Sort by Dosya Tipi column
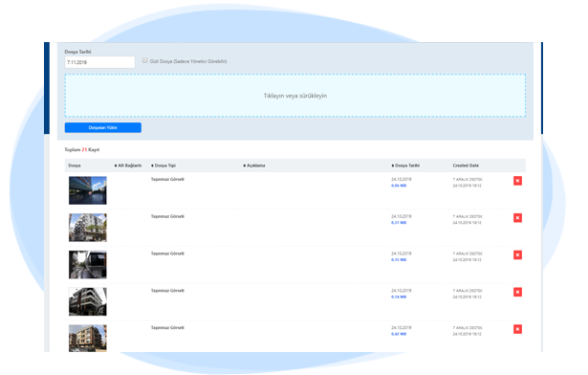 [163, 165]
